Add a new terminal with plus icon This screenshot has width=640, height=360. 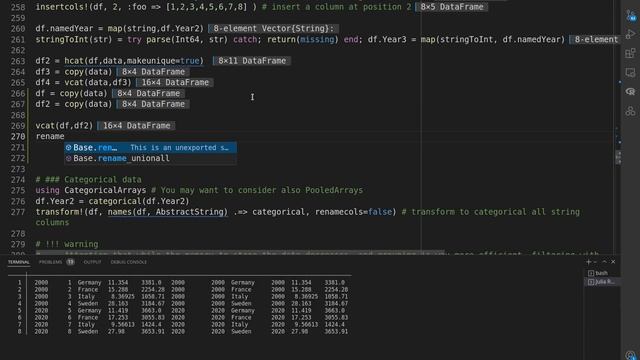[x=588, y=262]
